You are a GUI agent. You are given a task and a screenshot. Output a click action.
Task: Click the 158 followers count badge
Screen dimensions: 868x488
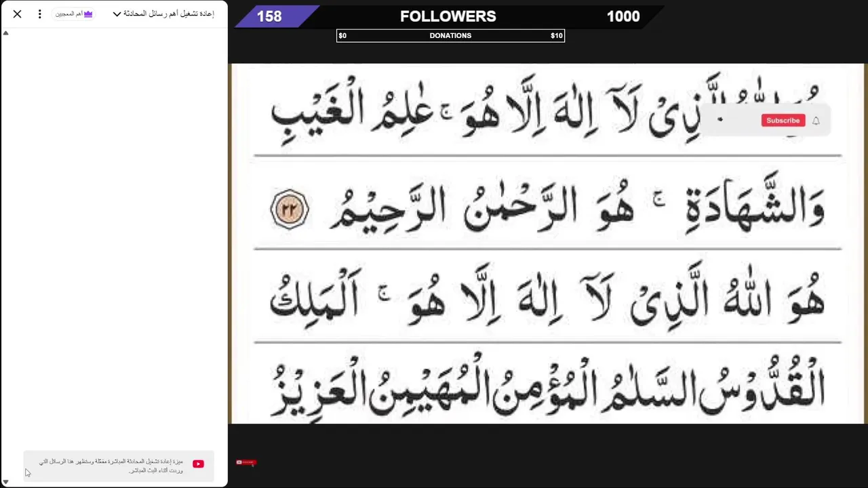click(x=270, y=16)
